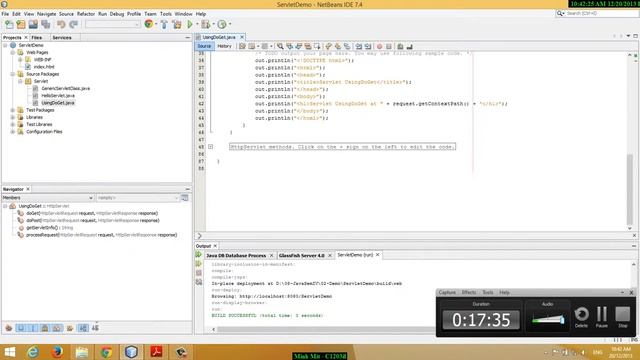Toggle Show Non-Public Members filter in Navigator
Image resolution: width=640 pixels, height=360 pixels.
pos(45,328)
